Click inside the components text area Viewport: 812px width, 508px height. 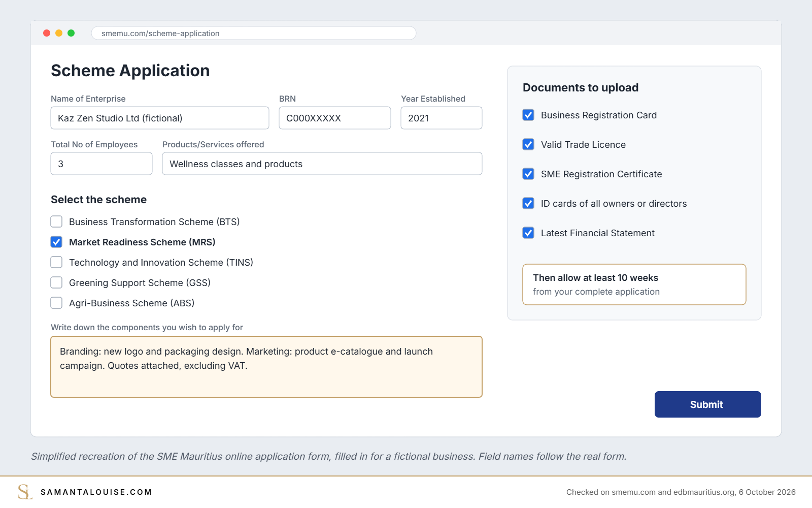[266, 367]
